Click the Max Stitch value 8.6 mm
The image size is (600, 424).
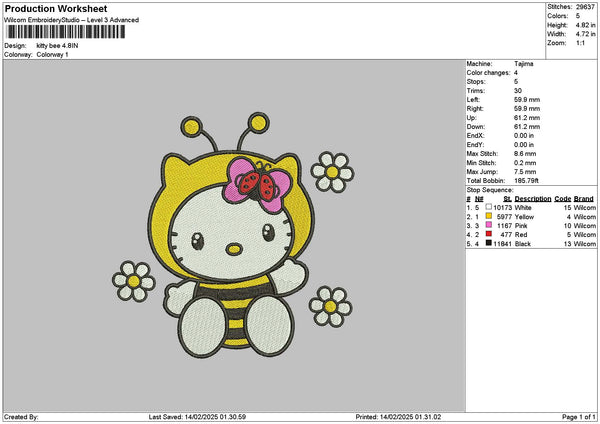coord(525,154)
